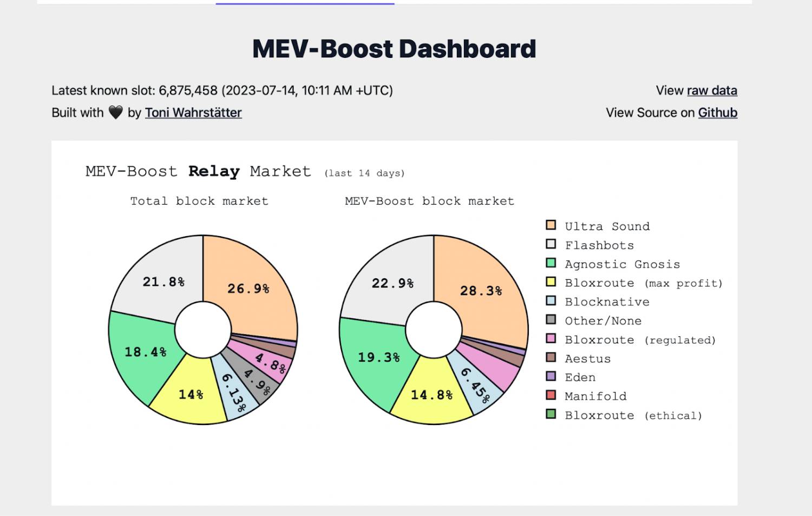Image resolution: width=812 pixels, height=516 pixels.
Task: Click the purple navigation link at page top
Action: [304, 4]
